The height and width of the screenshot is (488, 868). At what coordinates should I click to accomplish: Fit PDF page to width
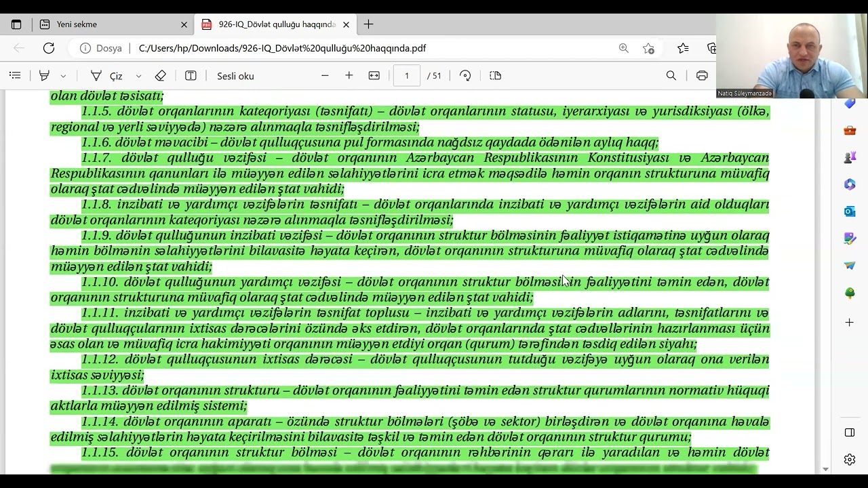tap(374, 76)
